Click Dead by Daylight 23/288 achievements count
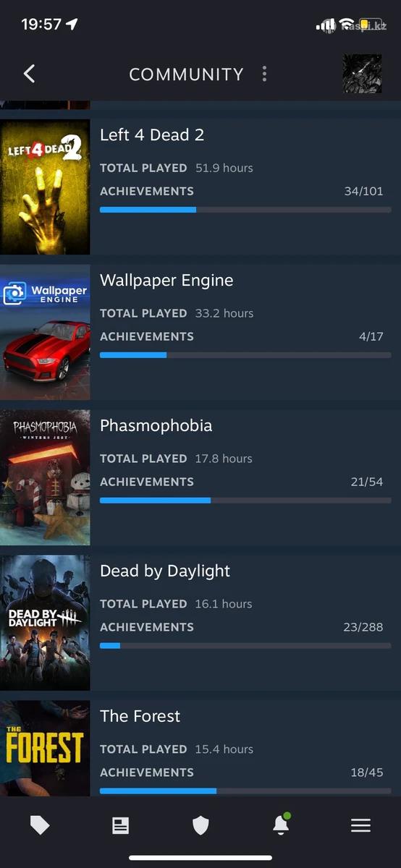401x868 pixels. [x=363, y=627]
